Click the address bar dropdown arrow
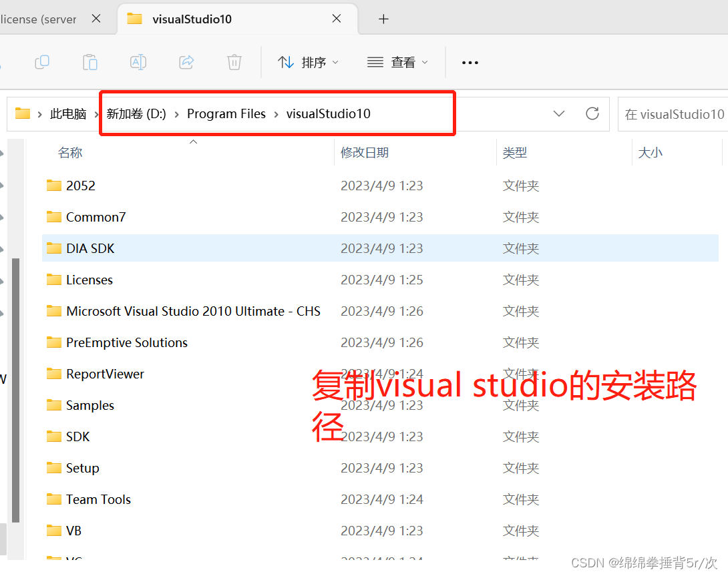Screen dimensions: 728x576 pyautogui.click(x=559, y=113)
